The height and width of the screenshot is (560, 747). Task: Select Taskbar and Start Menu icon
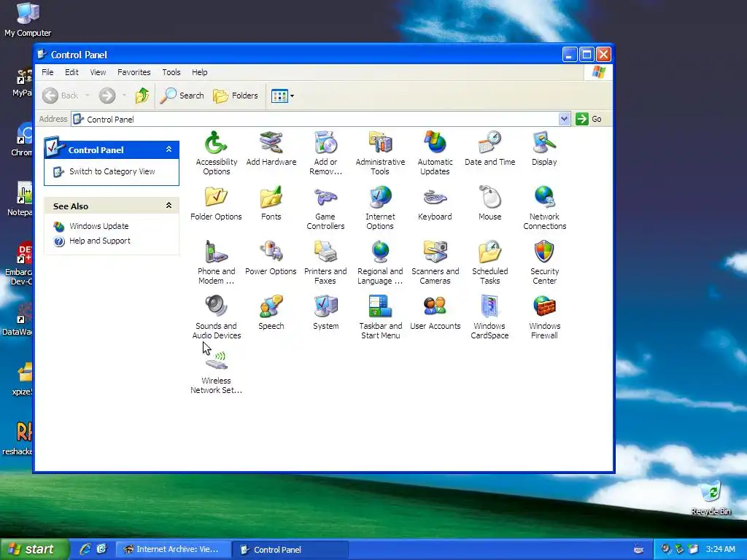[380, 307]
